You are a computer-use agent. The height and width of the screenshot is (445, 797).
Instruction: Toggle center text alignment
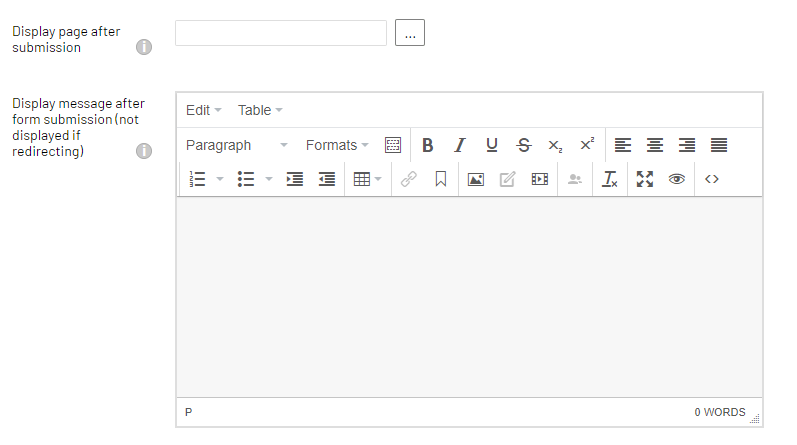[655, 145]
